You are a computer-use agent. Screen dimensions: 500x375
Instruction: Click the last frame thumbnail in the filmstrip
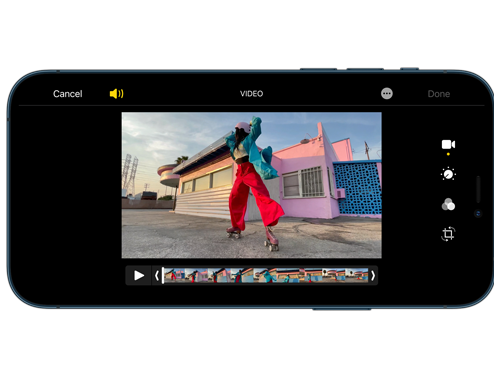[x=357, y=276]
